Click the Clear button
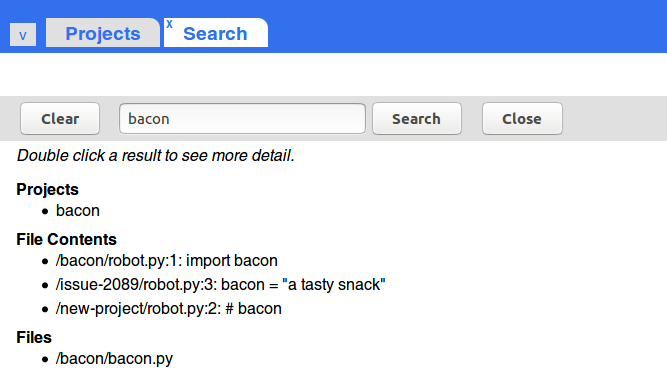667x390 pixels. [x=60, y=119]
